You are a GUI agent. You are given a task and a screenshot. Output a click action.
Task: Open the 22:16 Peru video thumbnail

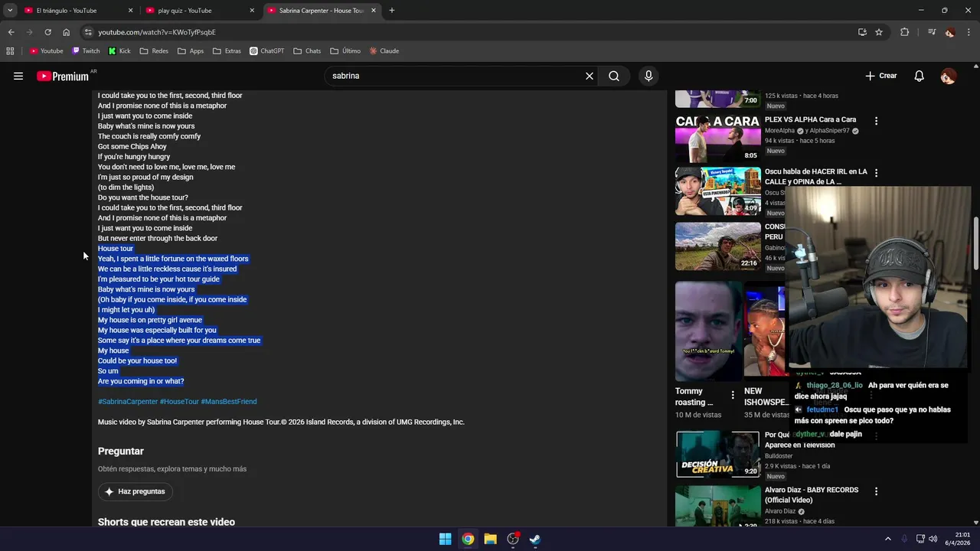point(718,246)
